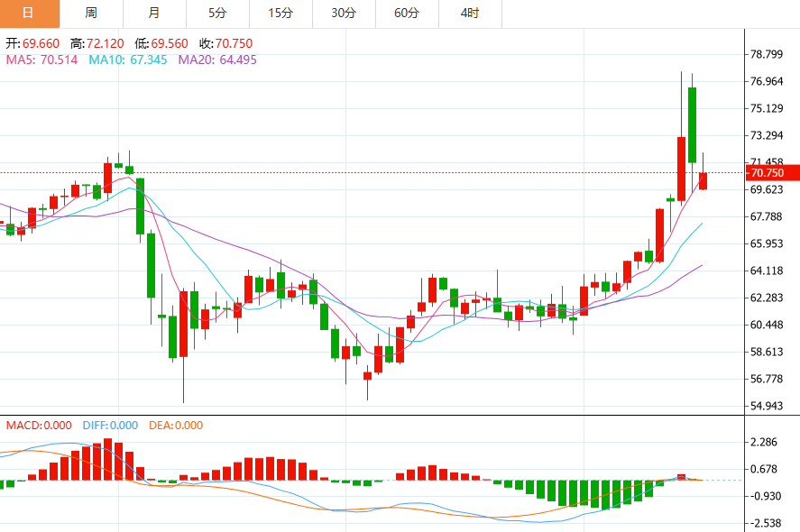
Task: Switch to the 日 daily chart tab
Action: 29,14
